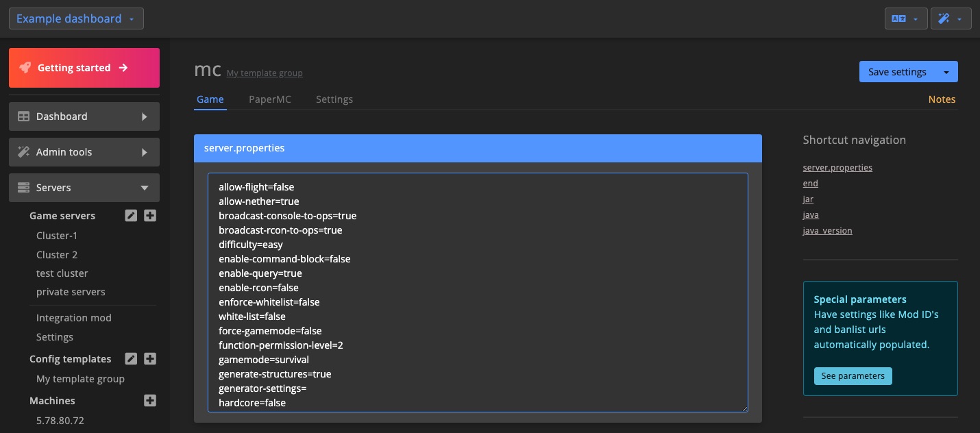Click the plus icon to add a game server
This screenshot has width=980, height=433.
point(150,215)
